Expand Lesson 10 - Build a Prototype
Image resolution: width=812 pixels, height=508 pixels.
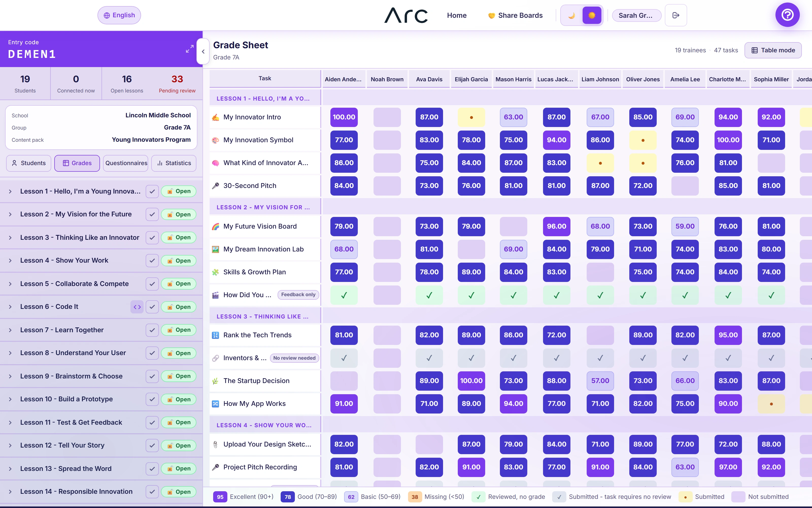click(10, 399)
